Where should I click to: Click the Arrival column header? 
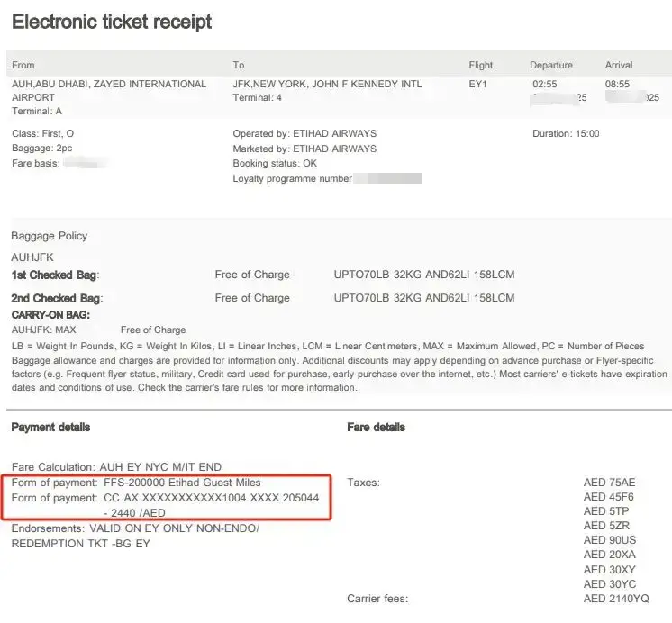tap(618, 65)
